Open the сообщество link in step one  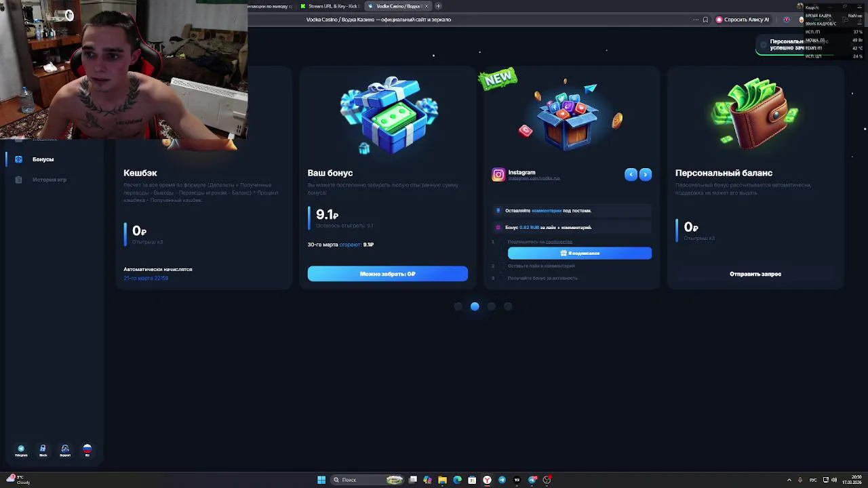[559, 242]
